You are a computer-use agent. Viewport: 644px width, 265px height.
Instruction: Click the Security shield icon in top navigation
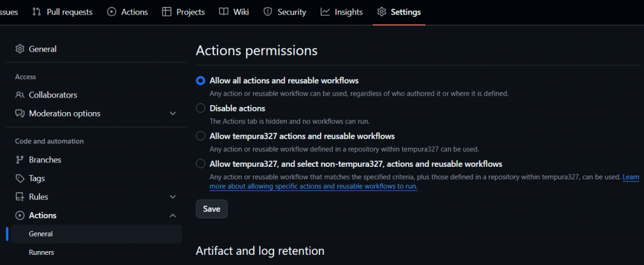tap(268, 12)
